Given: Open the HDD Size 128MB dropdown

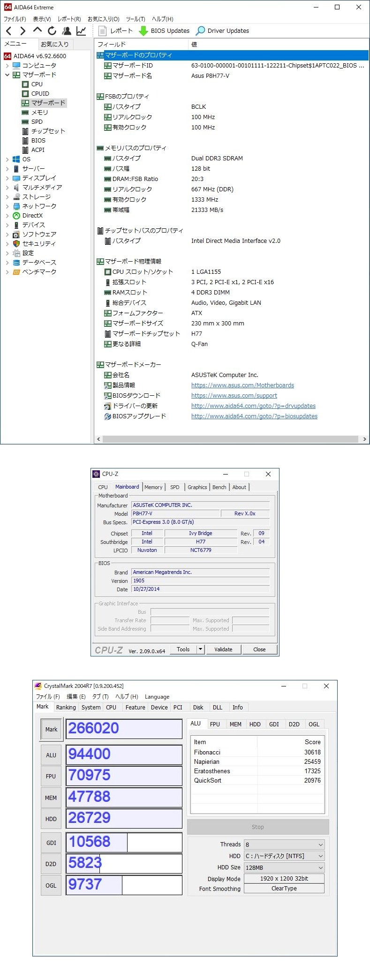Looking at the screenshot, I should [x=284, y=868].
